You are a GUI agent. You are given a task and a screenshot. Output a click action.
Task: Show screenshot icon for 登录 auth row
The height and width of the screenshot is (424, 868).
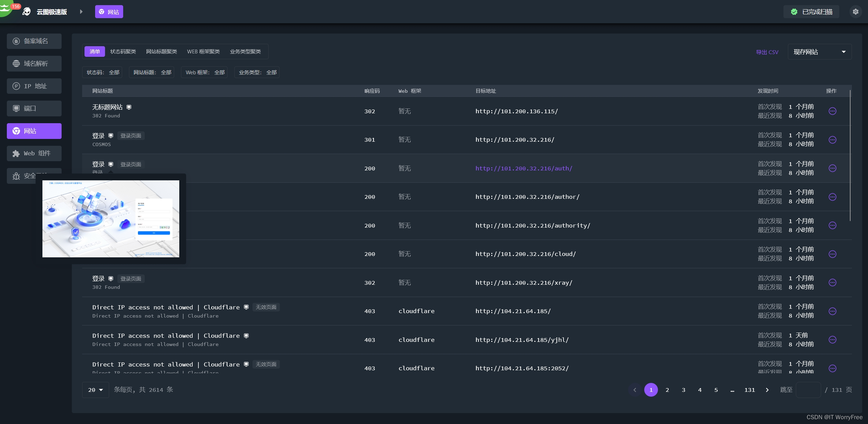pyautogui.click(x=111, y=164)
